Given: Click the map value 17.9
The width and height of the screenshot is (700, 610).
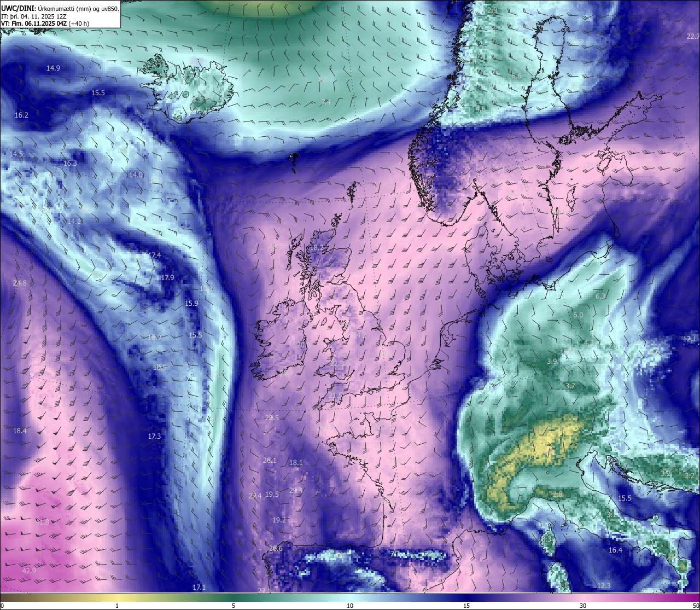Looking at the screenshot, I should [167, 277].
